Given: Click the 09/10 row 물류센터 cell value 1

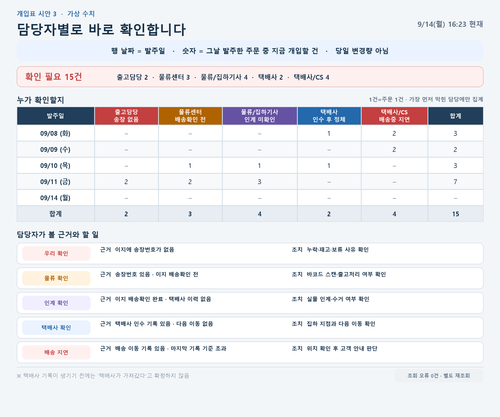Looking at the screenshot, I should pos(190,165).
